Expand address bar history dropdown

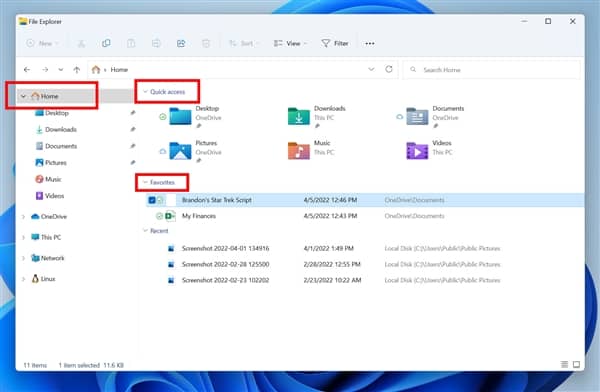(371, 69)
